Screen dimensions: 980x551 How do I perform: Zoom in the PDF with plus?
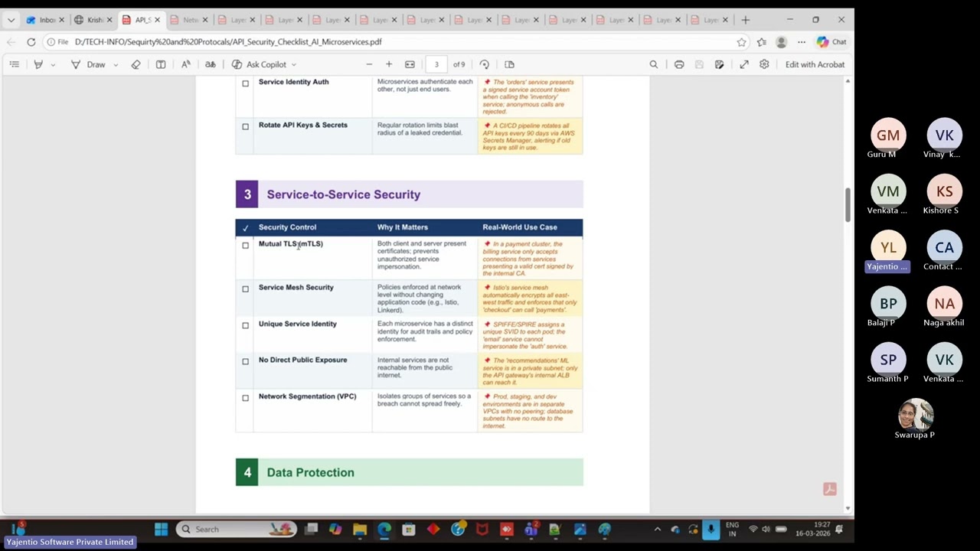point(389,64)
